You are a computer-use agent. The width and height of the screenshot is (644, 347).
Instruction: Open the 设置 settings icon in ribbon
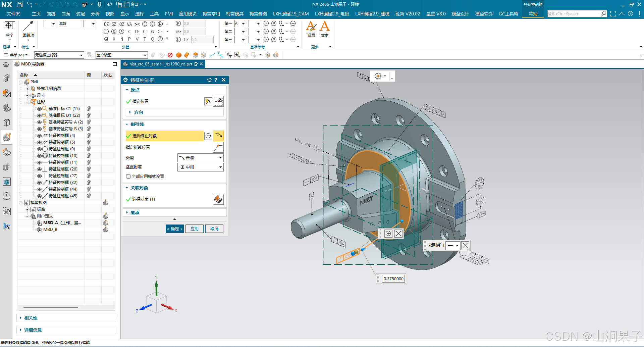tap(311, 27)
